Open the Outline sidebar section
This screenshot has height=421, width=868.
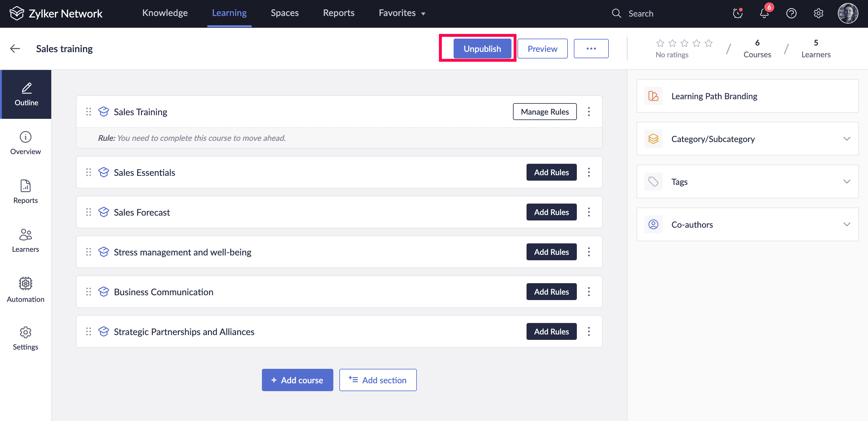26,94
